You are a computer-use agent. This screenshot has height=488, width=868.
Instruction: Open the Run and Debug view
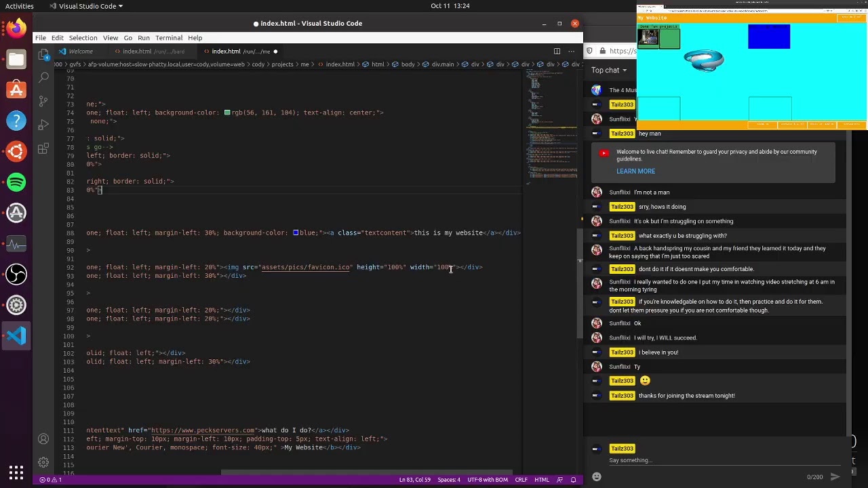click(43, 125)
